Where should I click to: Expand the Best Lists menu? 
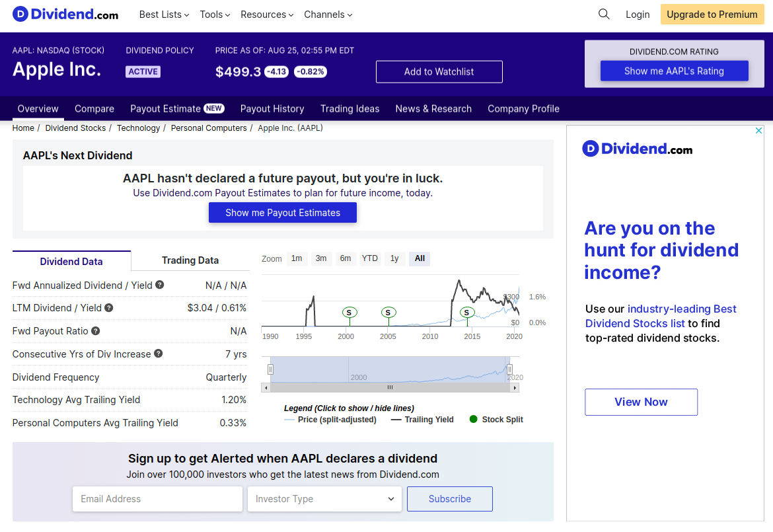coord(164,15)
